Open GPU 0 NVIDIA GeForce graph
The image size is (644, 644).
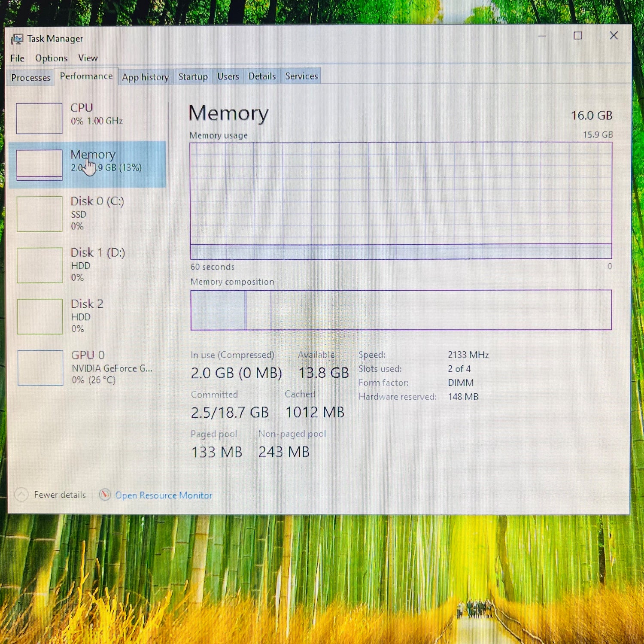coord(40,368)
